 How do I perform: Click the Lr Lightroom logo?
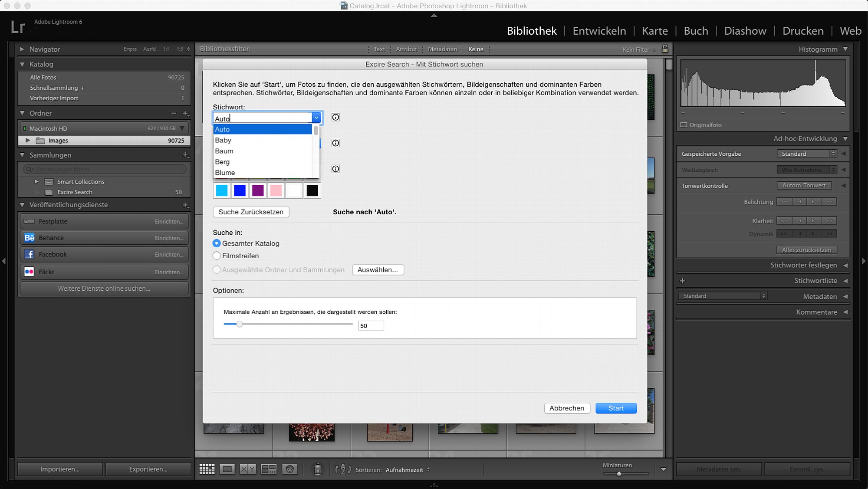[18, 27]
